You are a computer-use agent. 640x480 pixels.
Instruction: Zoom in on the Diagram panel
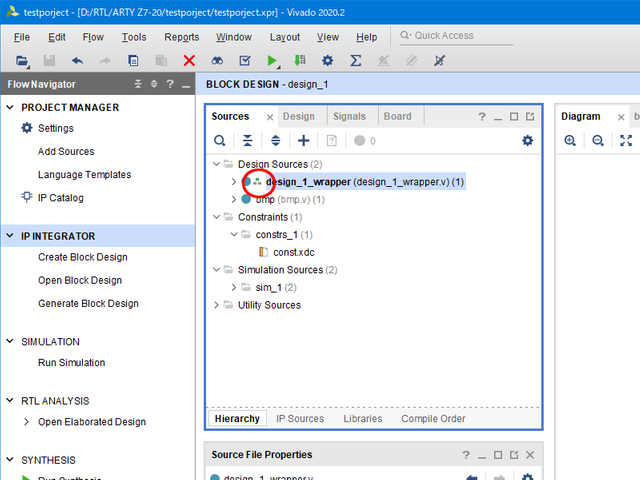(x=570, y=141)
